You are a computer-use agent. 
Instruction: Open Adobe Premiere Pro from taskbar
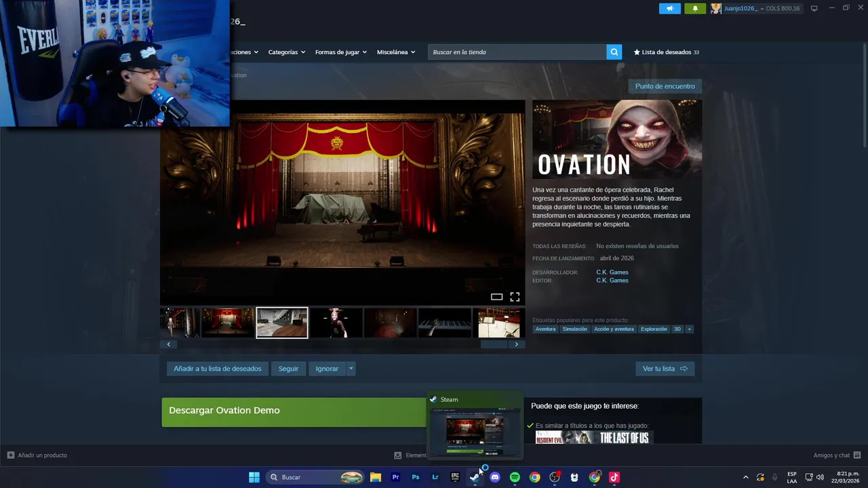395,477
